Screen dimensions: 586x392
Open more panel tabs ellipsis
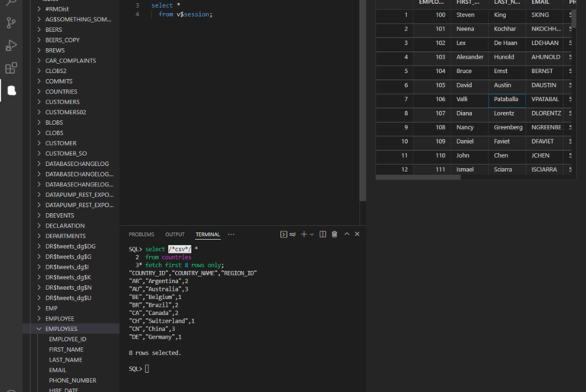pyautogui.click(x=231, y=234)
